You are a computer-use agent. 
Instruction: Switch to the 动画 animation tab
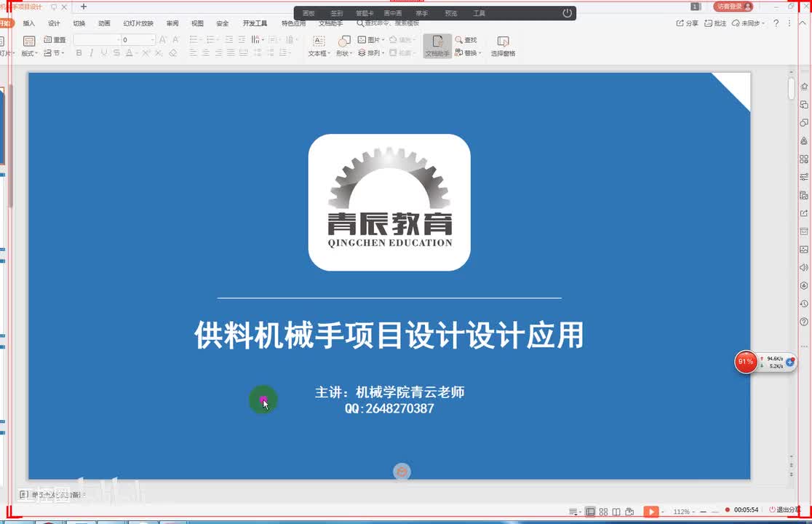coord(105,23)
